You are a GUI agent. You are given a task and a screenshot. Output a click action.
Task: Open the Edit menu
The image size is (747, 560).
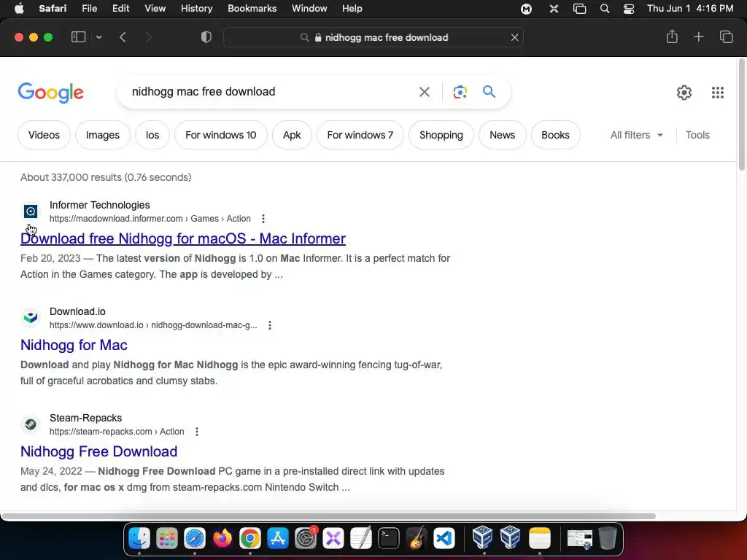pos(120,9)
